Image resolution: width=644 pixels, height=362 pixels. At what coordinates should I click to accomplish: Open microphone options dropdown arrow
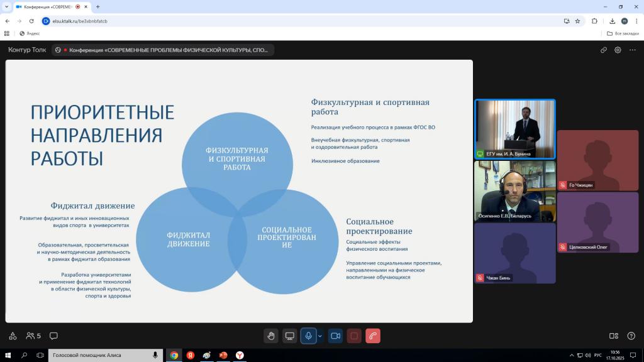(x=320, y=336)
